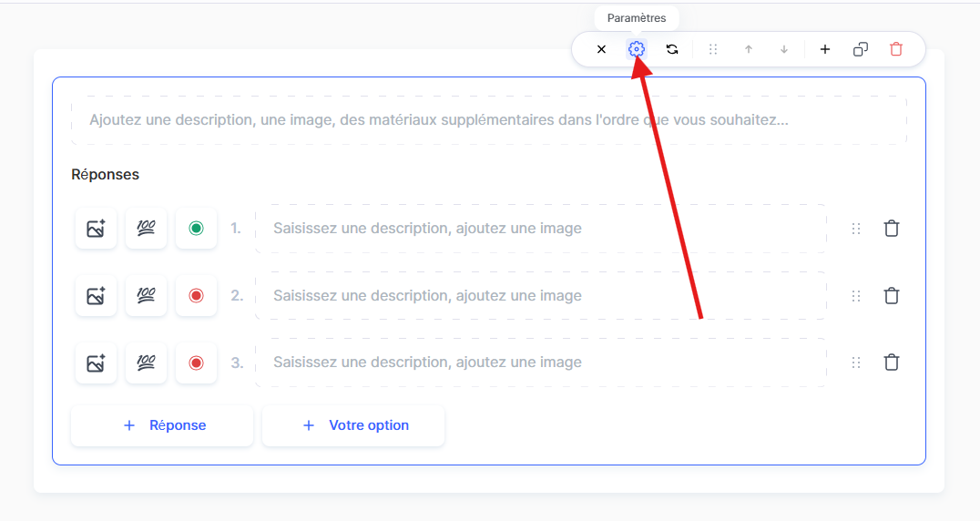This screenshot has height=521, width=980.
Task: Mark answer 3 as correct
Action: pyautogui.click(x=196, y=363)
